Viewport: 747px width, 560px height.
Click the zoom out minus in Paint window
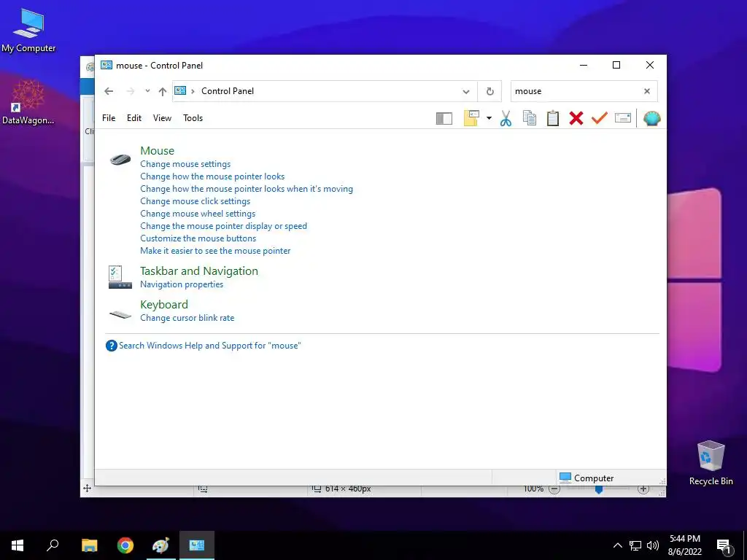click(x=554, y=489)
